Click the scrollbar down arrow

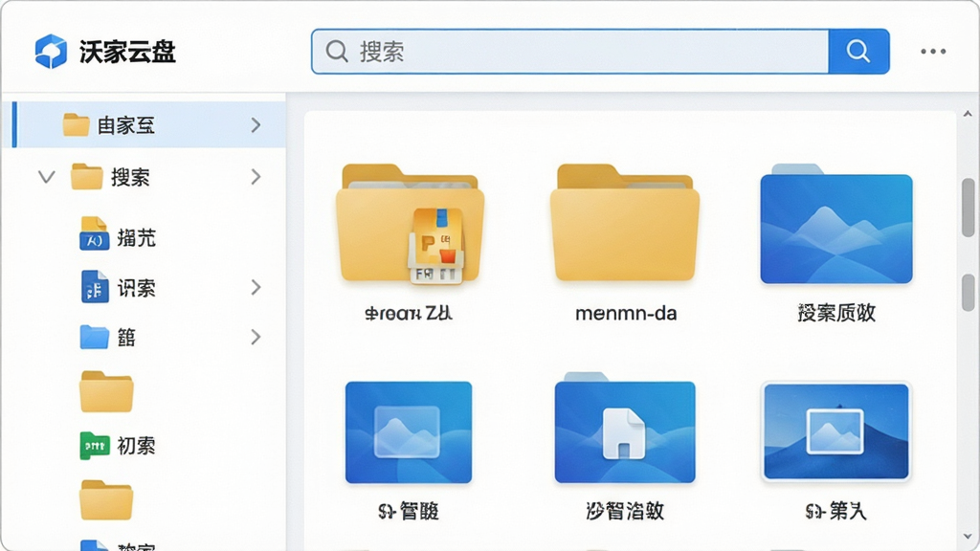(968, 537)
